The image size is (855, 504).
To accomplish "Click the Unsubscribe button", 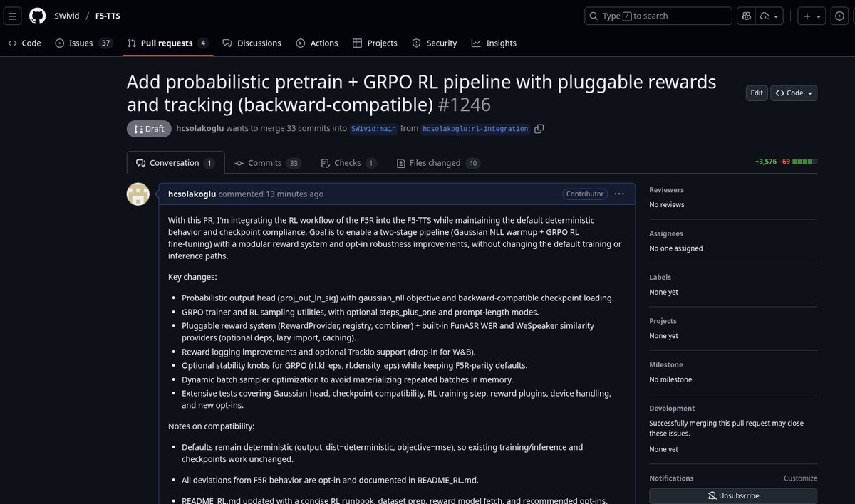I will pos(733,495).
